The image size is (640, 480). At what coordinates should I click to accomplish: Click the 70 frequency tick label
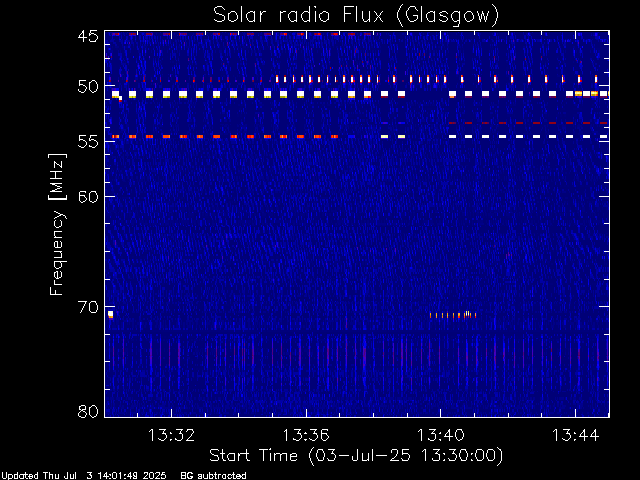pyautogui.click(x=88, y=307)
